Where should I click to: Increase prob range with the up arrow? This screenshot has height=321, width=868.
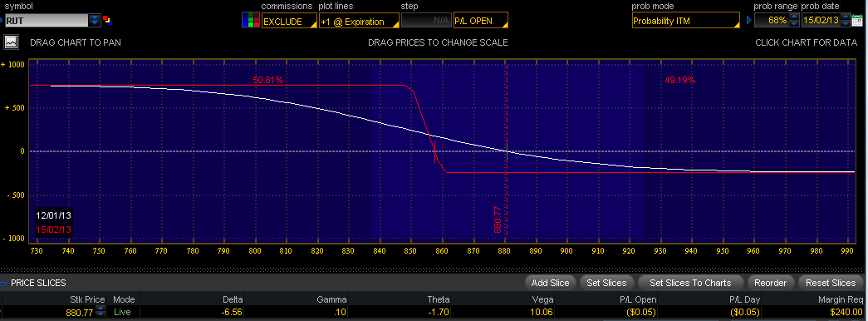[794, 17]
